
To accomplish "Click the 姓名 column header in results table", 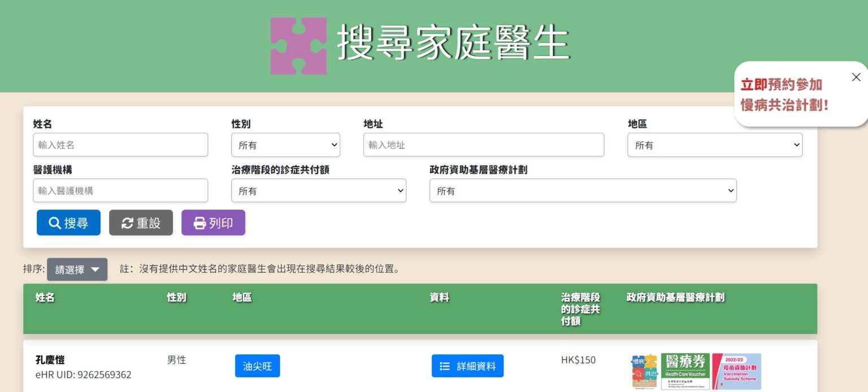I will tap(45, 298).
